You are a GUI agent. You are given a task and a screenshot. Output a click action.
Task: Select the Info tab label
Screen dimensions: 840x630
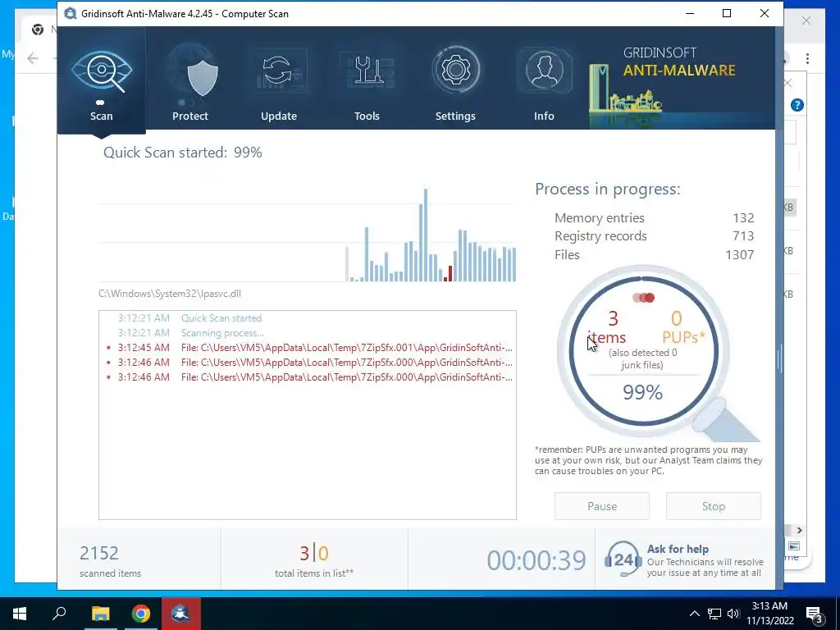coord(544,116)
